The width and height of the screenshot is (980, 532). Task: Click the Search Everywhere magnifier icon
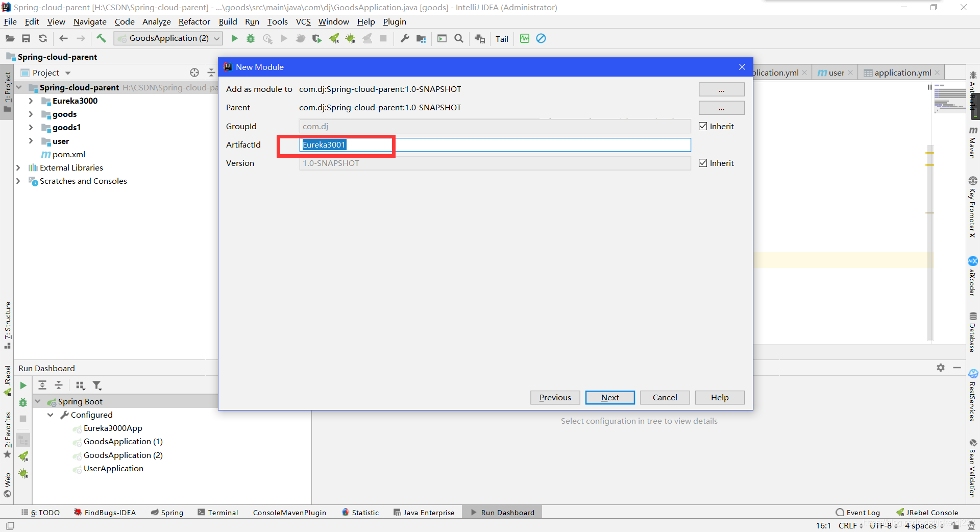pyautogui.click(x=459, y=38)
